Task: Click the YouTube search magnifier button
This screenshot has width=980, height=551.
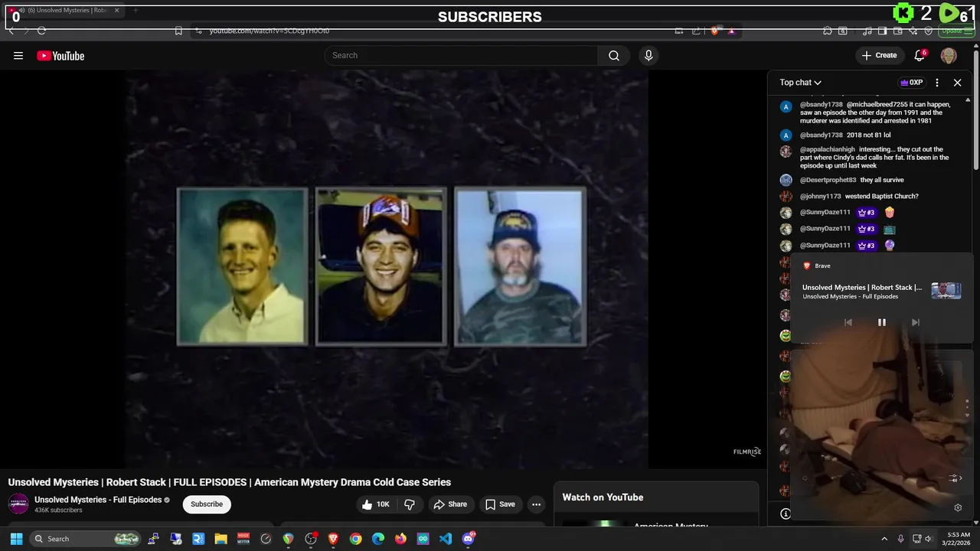Action: click(614, 55)
